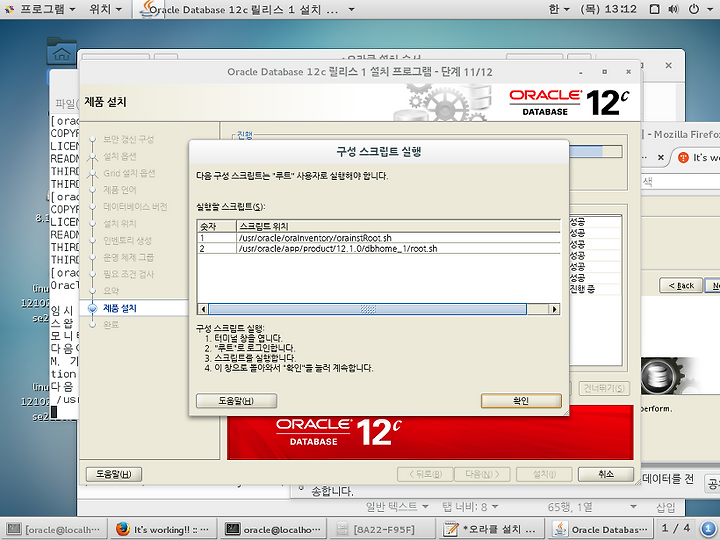Switch to Firefox It's working!! taskbar item

pyautogui.click(x=163, y=529)
